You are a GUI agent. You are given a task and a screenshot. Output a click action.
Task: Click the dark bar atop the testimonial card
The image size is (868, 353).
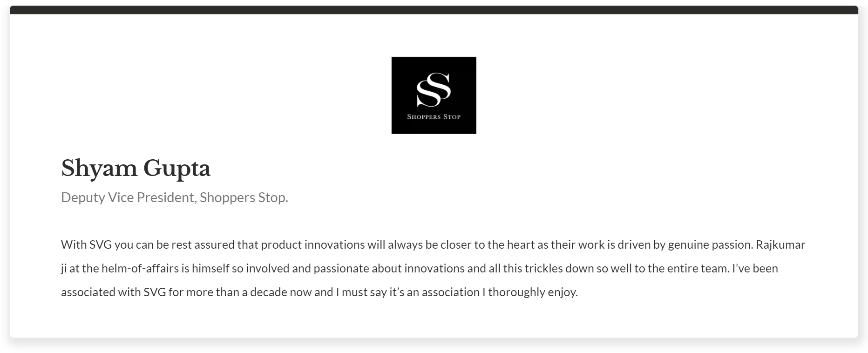click(434, 10)
